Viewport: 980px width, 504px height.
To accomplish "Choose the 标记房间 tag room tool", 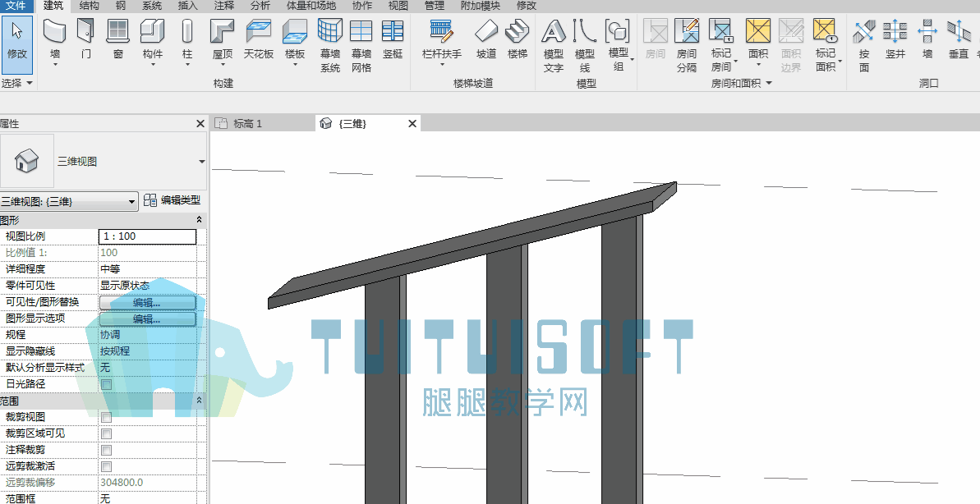I will point(722,45).
